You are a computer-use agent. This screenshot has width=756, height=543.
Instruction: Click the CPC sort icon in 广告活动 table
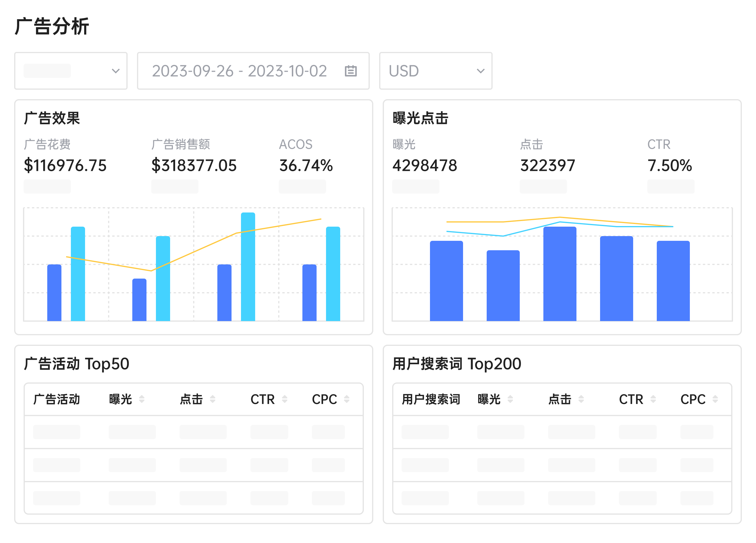pos(347,399)
